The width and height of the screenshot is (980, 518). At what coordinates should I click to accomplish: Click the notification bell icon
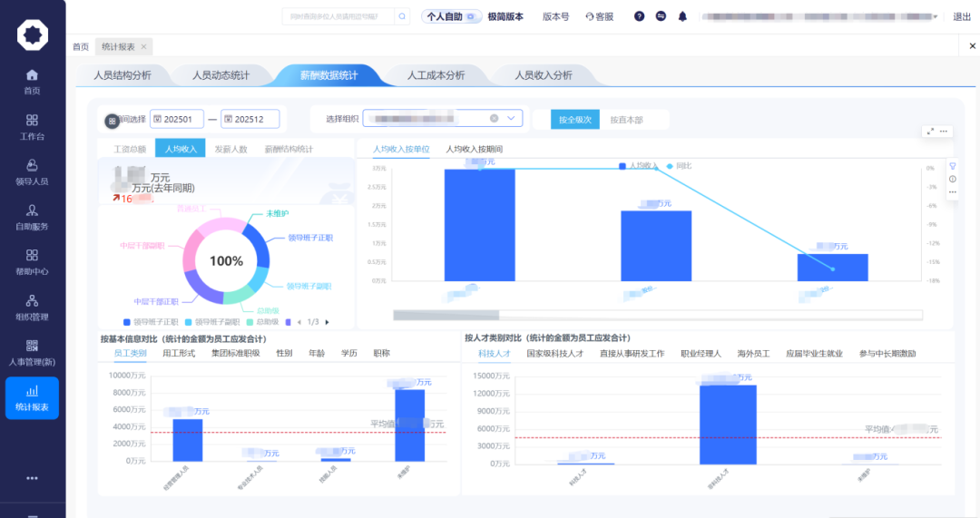click(x=682, y=16)
